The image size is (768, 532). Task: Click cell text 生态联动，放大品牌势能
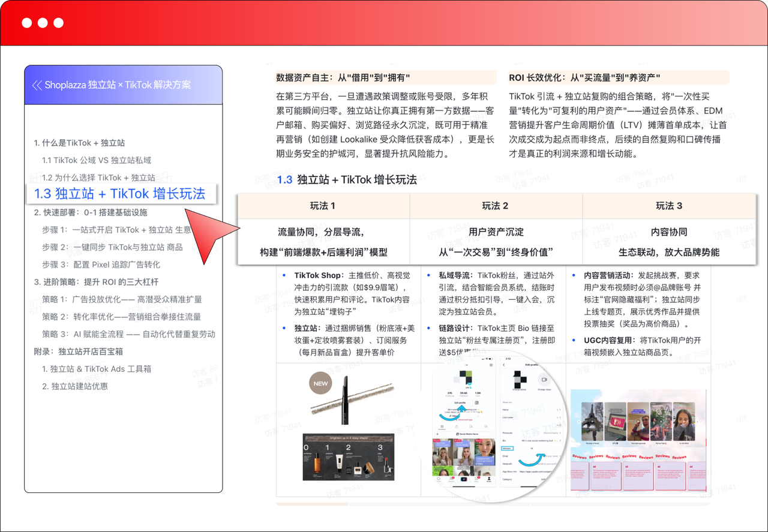669,253
